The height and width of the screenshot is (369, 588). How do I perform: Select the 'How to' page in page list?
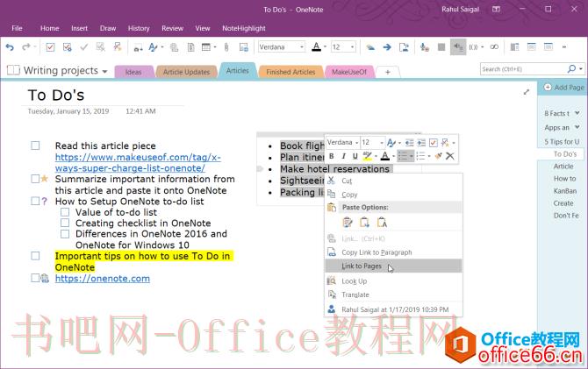click(x=565, y=178)
